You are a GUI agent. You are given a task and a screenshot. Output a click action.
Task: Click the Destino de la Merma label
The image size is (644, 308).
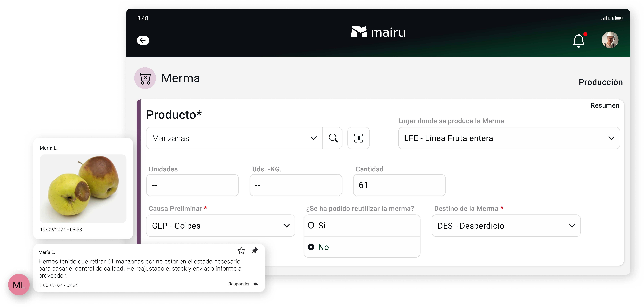pyautogui.click(x=466, y=208)
